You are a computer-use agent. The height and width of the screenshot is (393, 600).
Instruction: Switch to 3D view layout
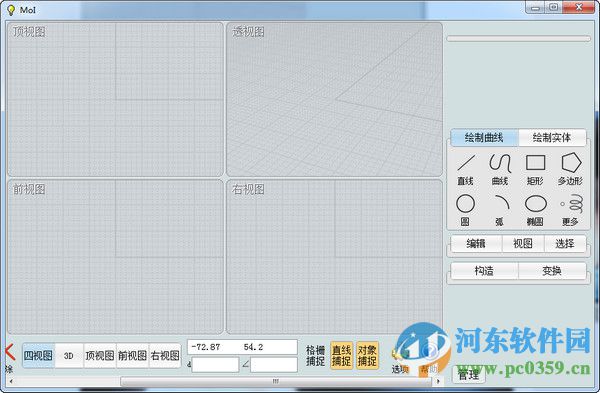tap(69, 355)
